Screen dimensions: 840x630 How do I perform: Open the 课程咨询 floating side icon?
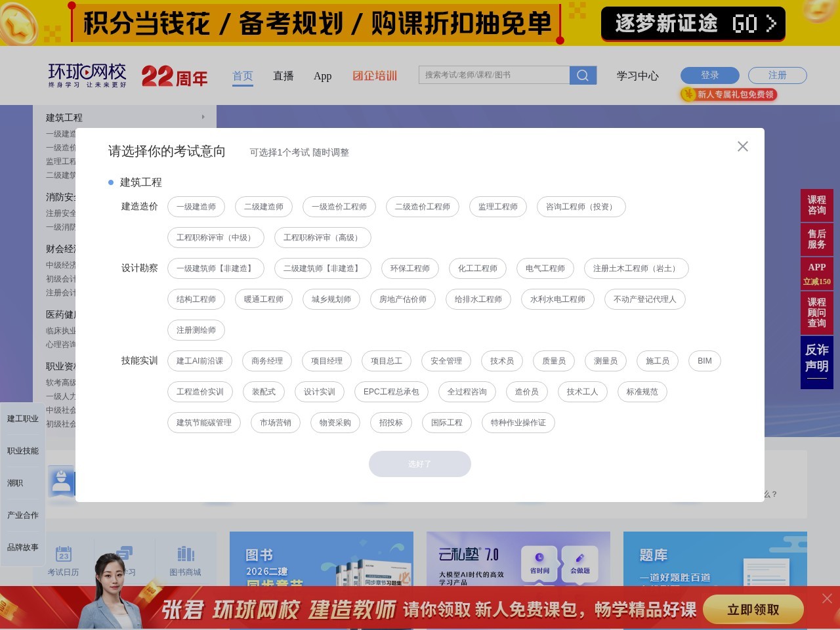(816, 205)
